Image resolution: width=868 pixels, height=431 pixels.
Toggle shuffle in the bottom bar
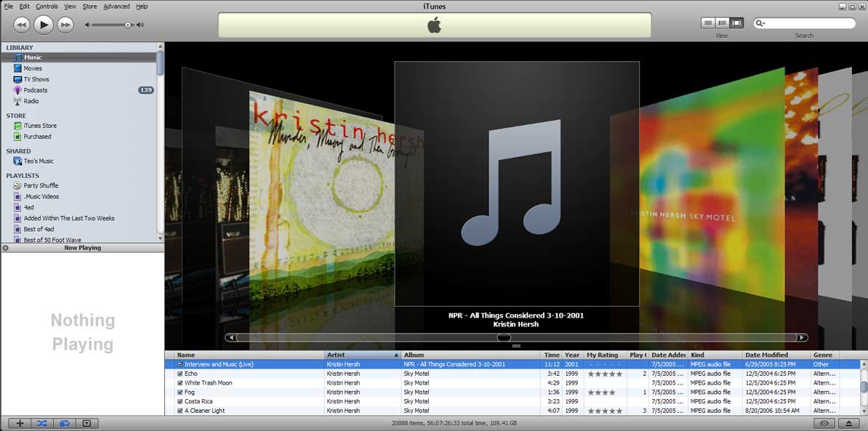pos(42,423)
